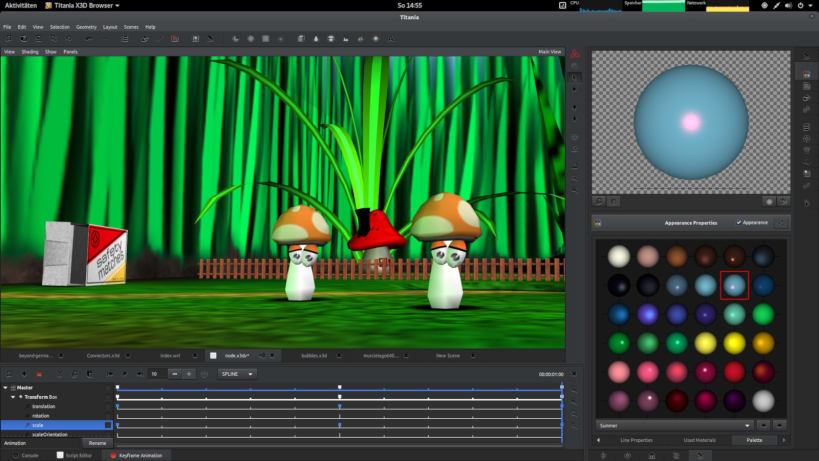
Task: Click the plus button beside the frame field
Action: click(189, 374)
